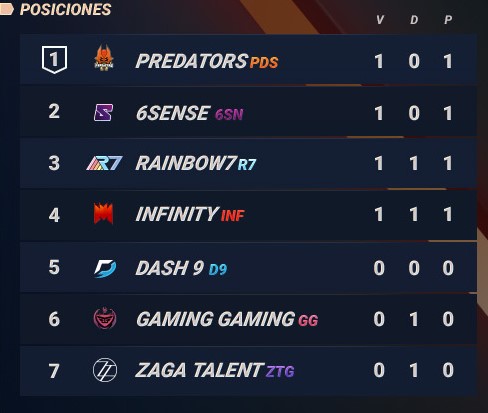Select the ZAGA TALENT team name
The width and height of the screenshot is (488, 413).
point(199,370)
